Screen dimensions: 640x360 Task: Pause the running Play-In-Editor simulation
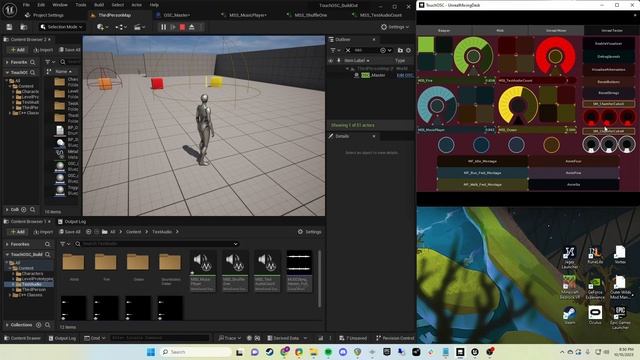[164, 27]
